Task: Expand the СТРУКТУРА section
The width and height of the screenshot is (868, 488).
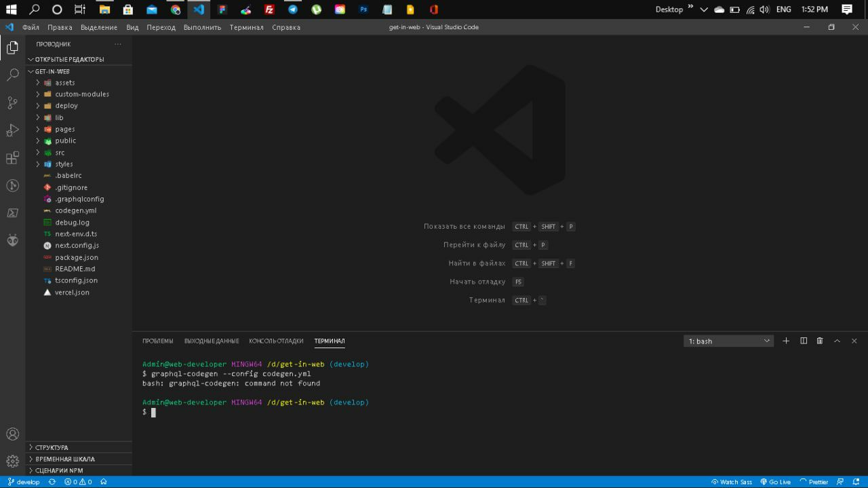Action: coord(79,447)
